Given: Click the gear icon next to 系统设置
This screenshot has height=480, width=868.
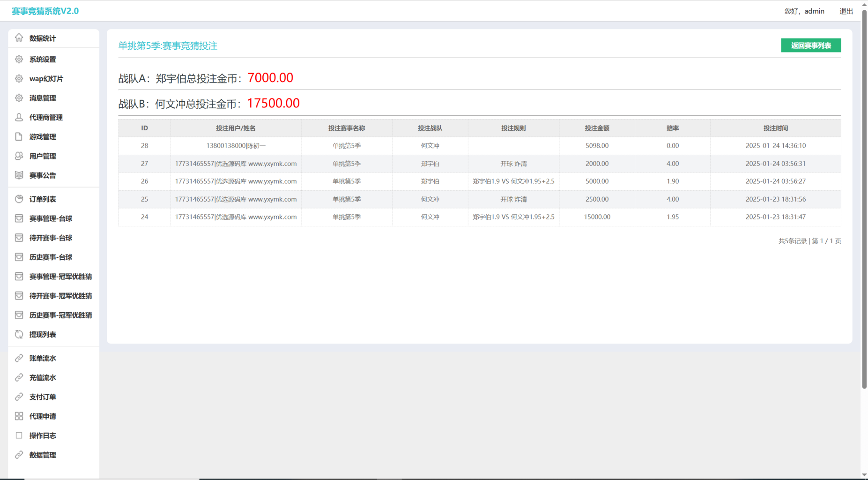Looking at the screenshot, I should click(19, 60).
